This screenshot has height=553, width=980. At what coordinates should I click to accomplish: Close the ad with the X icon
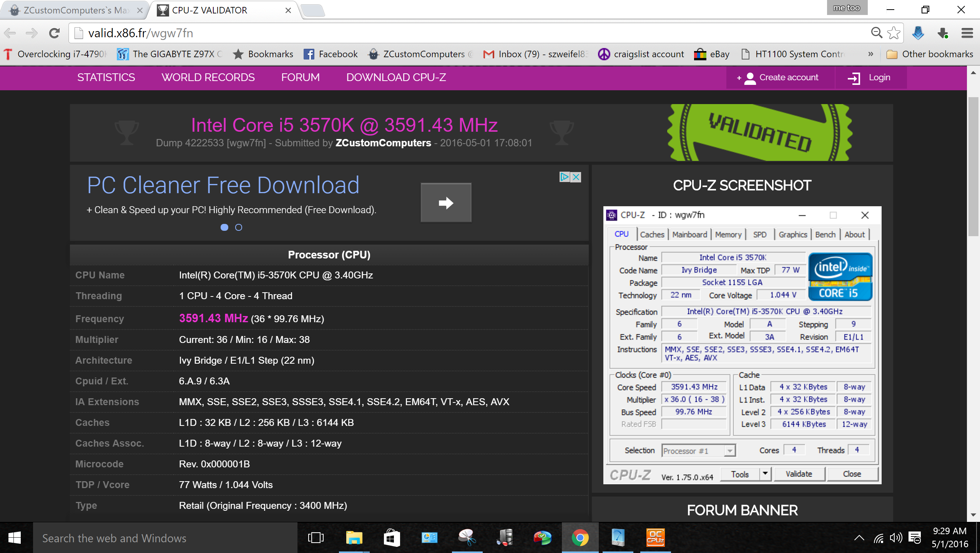click(x=576, y=177)
